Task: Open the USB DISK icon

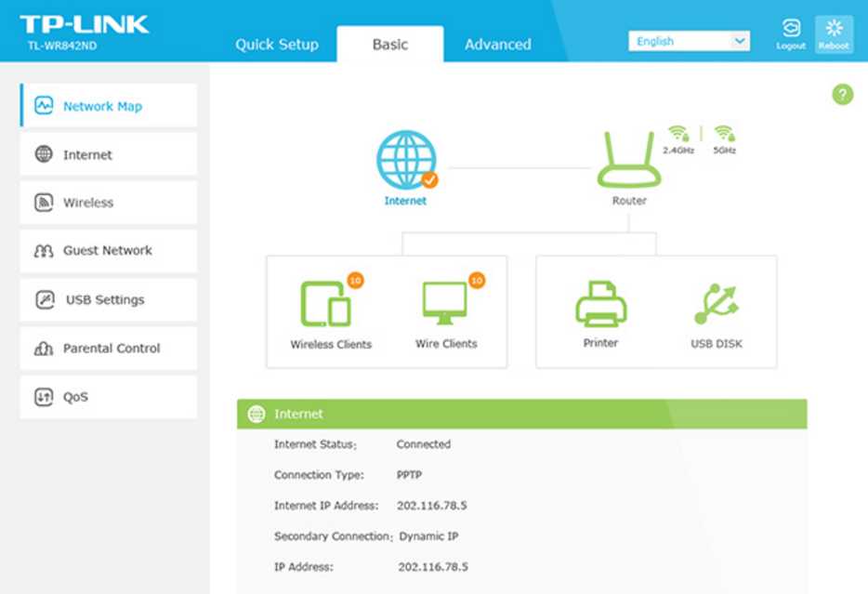Action: pos(716,304)
